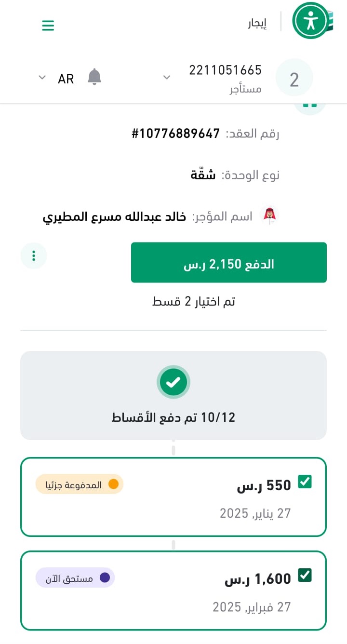This screenshot has height=644, width=347.
Task: Click the three-dot more options icon
Action: [x=34, y=255]
